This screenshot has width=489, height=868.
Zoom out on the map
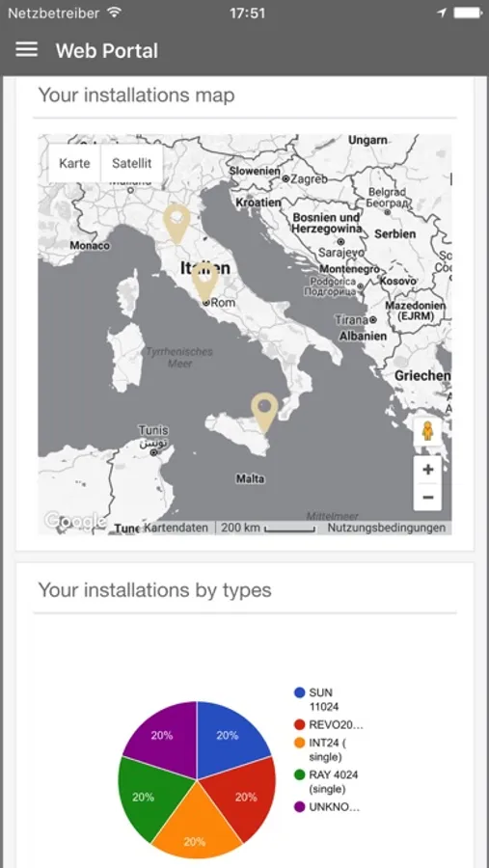pyautogui.click(x=427, y=497)
